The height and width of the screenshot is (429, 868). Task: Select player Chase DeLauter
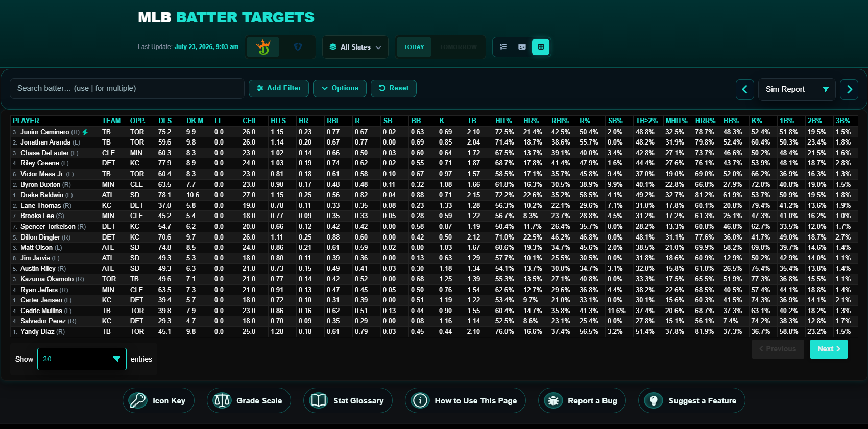45,153
